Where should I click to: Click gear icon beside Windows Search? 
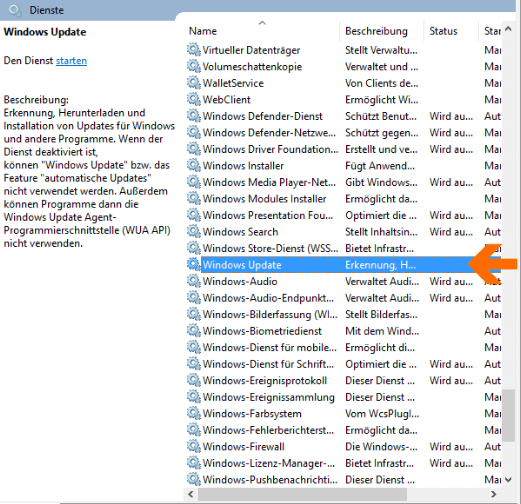coord(193,231)
